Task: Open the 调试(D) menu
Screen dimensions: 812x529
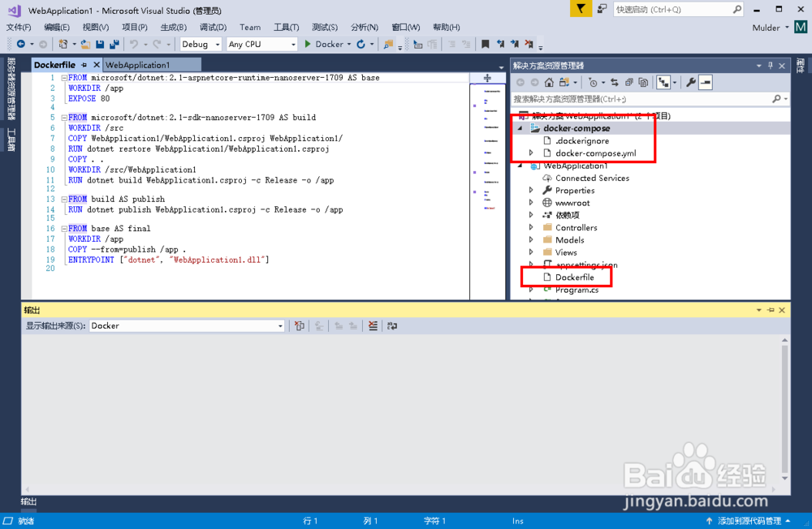Action: [212, 27]
